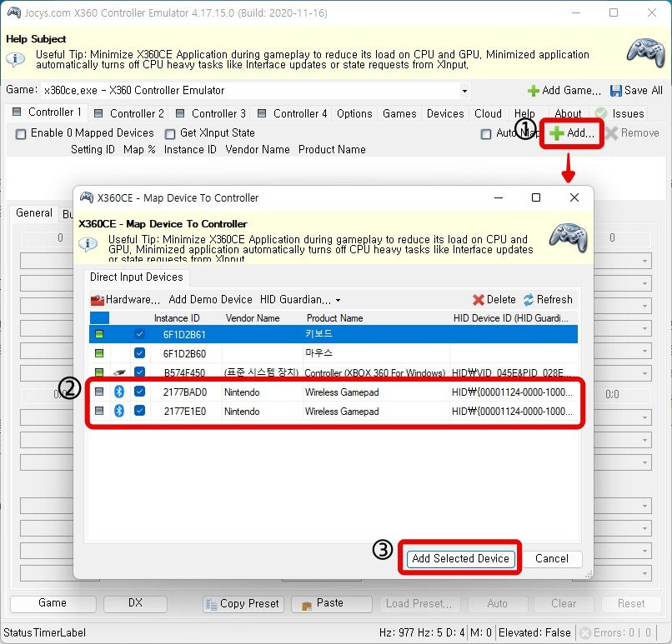Sort by Vendor Name column header in dialog

(x=253, y=318)
